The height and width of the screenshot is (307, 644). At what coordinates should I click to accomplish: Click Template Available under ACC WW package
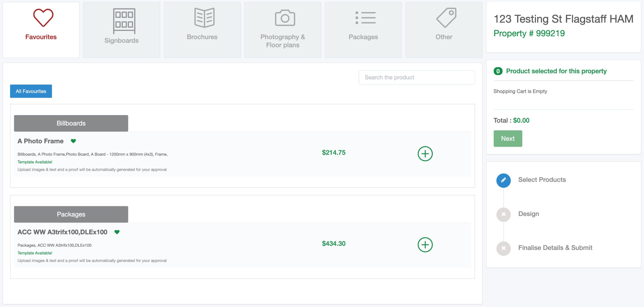(35, 253)
